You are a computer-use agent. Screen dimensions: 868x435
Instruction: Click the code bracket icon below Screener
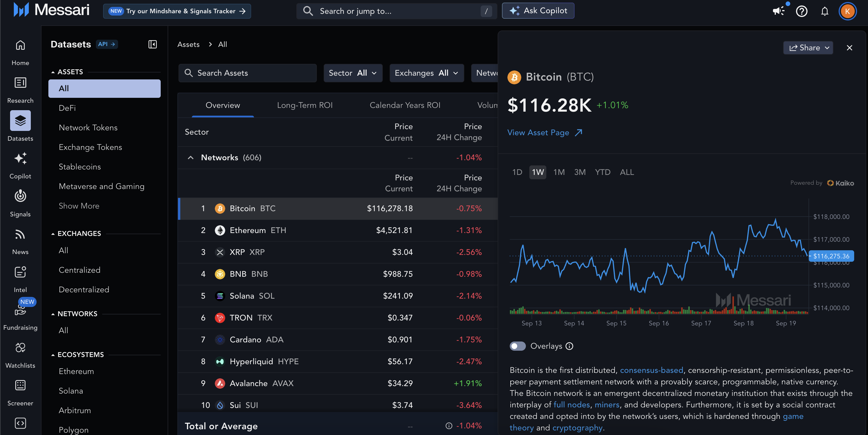(20, 423)
